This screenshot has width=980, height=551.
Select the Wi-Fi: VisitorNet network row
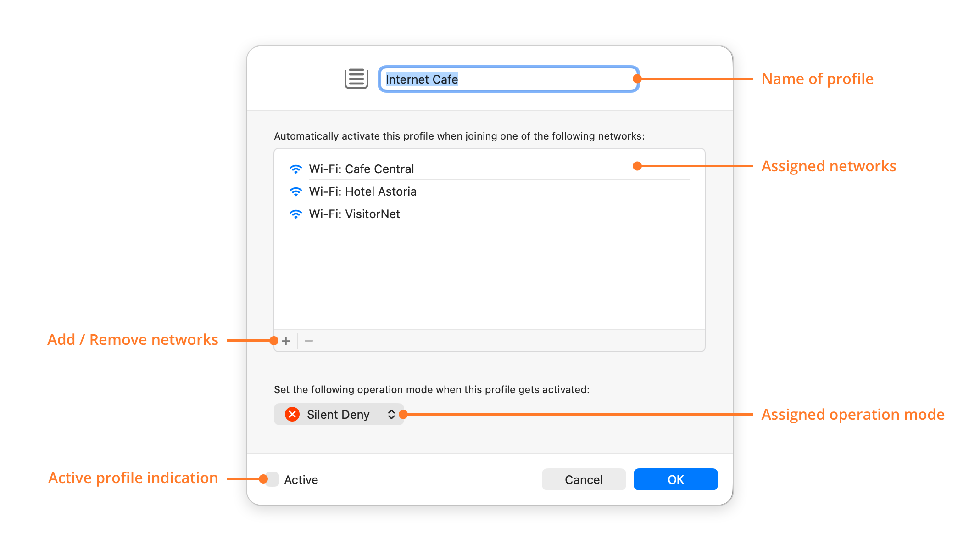tap(489, 214)
